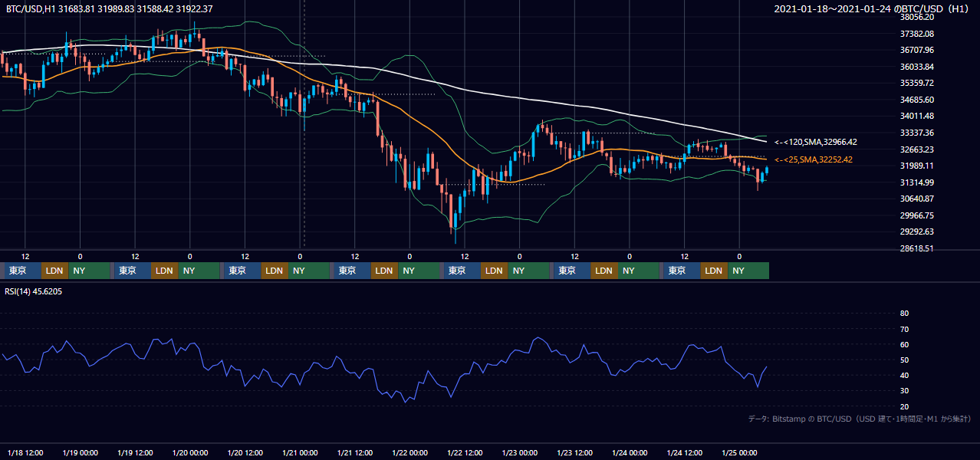Viewport: 980px width, 460px height.
Task: Click price axis value 37382.08
Action: tap(916, 34)
